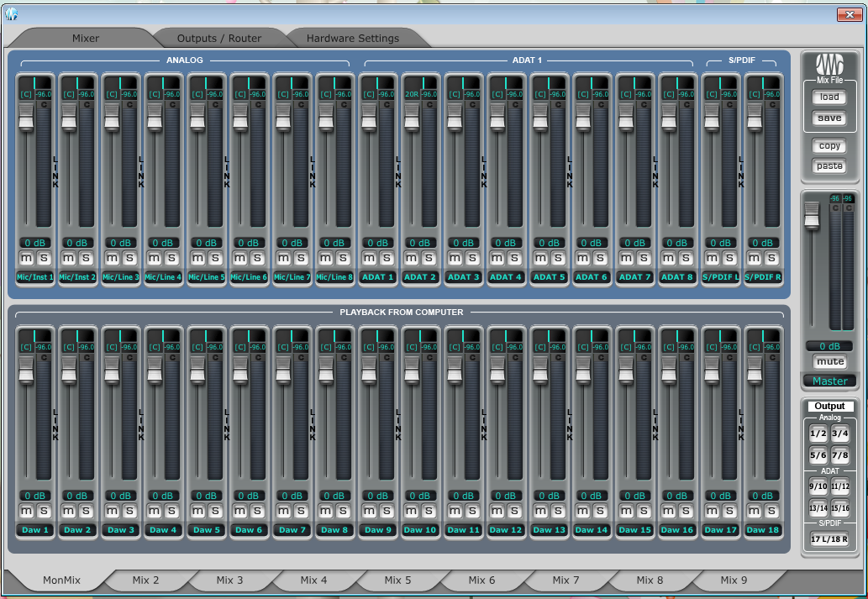Mute the Daw 3 playback channel
The height and width of the screenshot is (599, 868).
(x=112, y=511)
